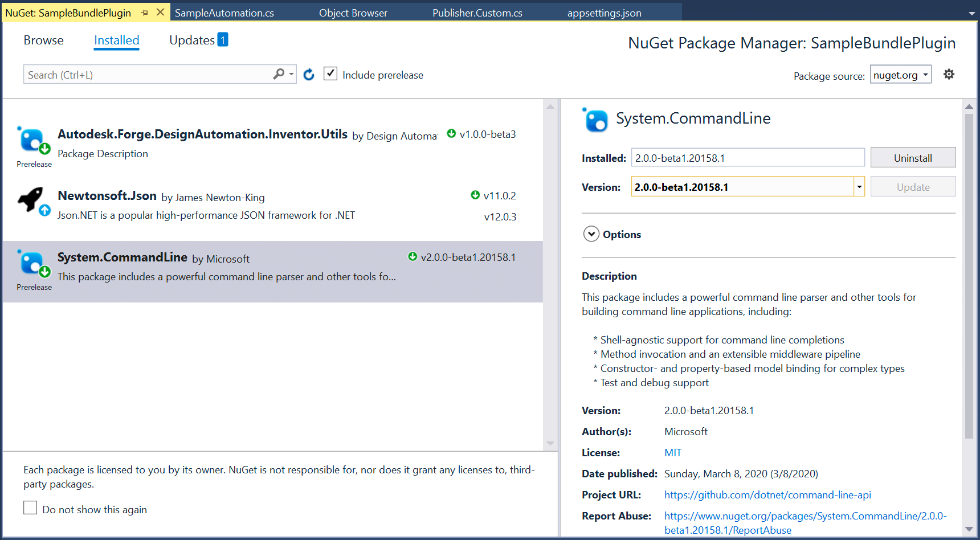
Task: Click Prerelease label under System.CommandLine package
Action: [x=34, y=287]
